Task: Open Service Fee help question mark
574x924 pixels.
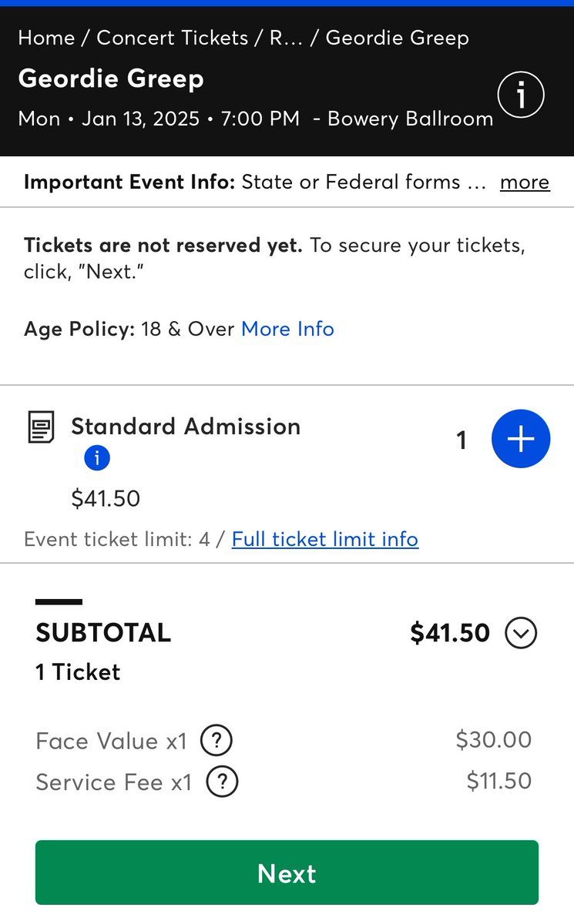Action: [222, 782]
